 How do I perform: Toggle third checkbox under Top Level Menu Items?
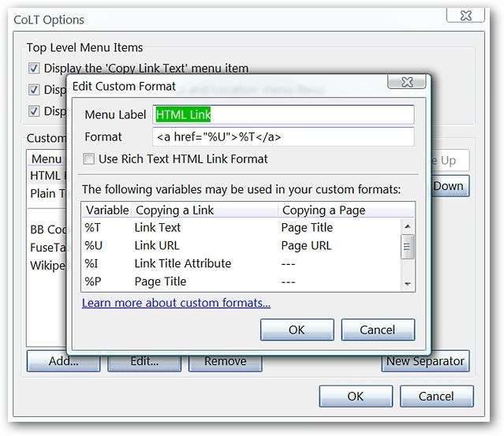pos(33,111)
